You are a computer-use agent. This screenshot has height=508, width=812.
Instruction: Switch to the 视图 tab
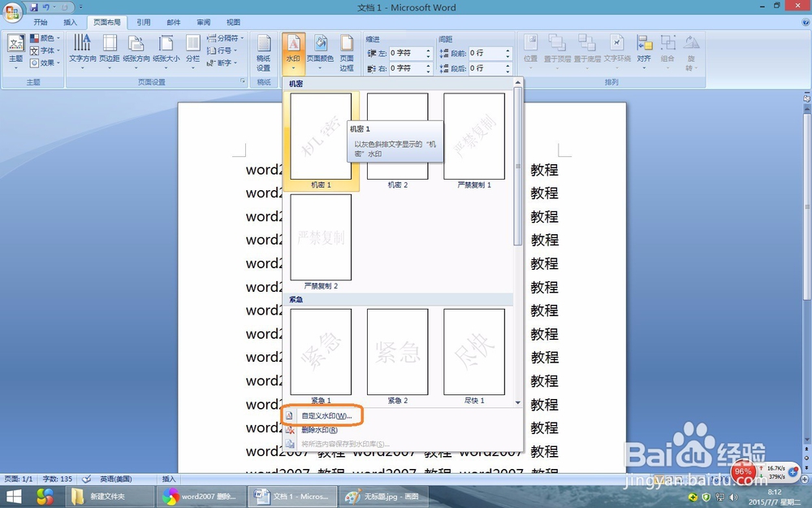(x=233, y=22)
